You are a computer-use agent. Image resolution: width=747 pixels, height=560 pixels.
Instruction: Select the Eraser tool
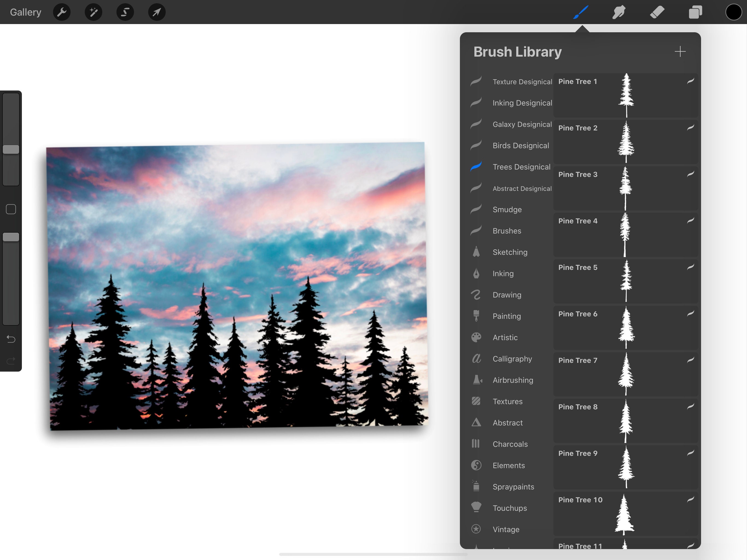click(657, 12)
